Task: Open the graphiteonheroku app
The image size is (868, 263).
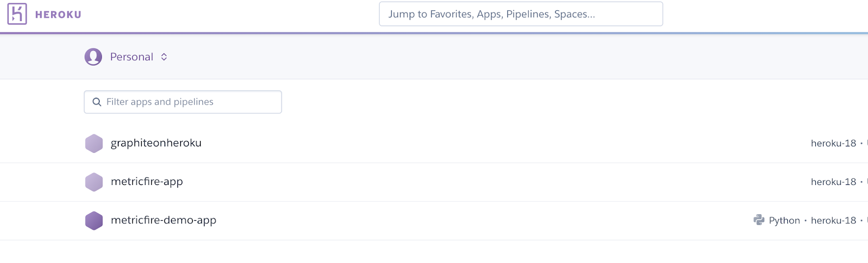Action: coord(156,143)
